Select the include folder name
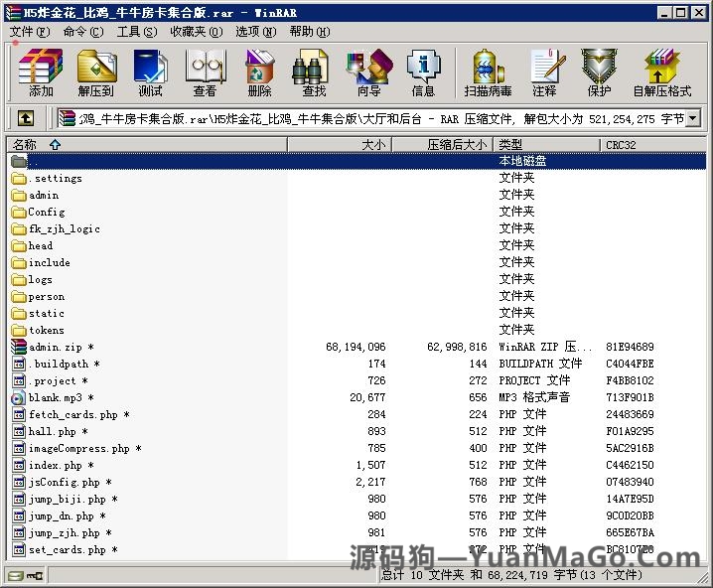The image size is (713, 588). coord(49,263)
